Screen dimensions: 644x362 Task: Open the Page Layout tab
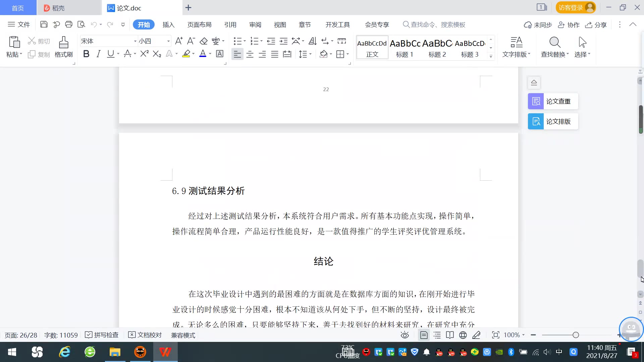pos(199,24)
